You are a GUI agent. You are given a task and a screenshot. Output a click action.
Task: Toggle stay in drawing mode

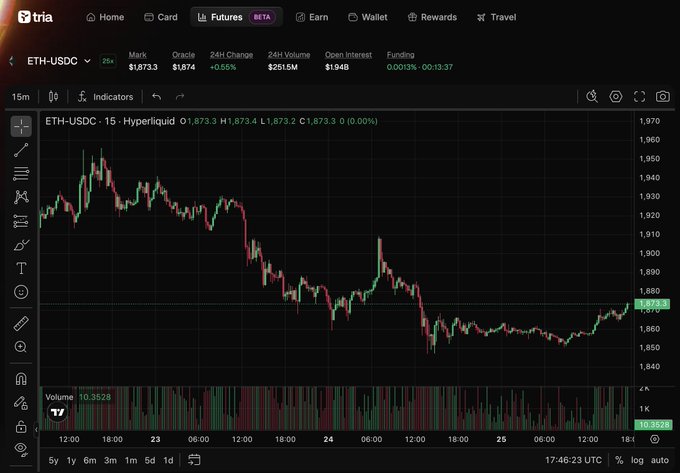(21, 403)
